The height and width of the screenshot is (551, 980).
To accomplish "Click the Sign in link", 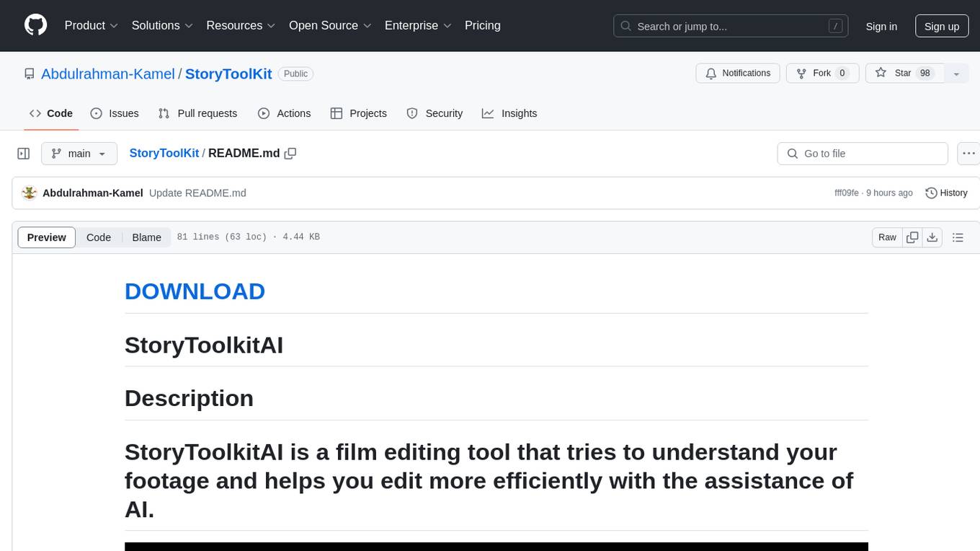I will pos(881,26).
